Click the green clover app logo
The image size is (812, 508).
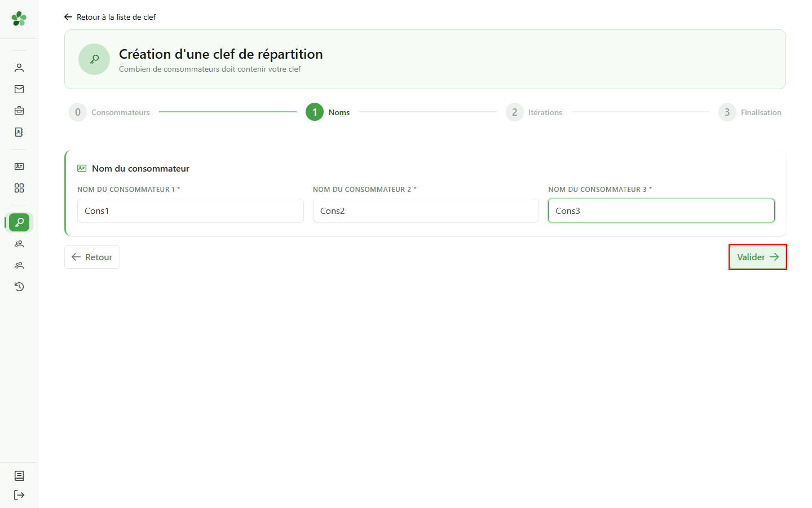pyautogui.click(x=19, y=19)
